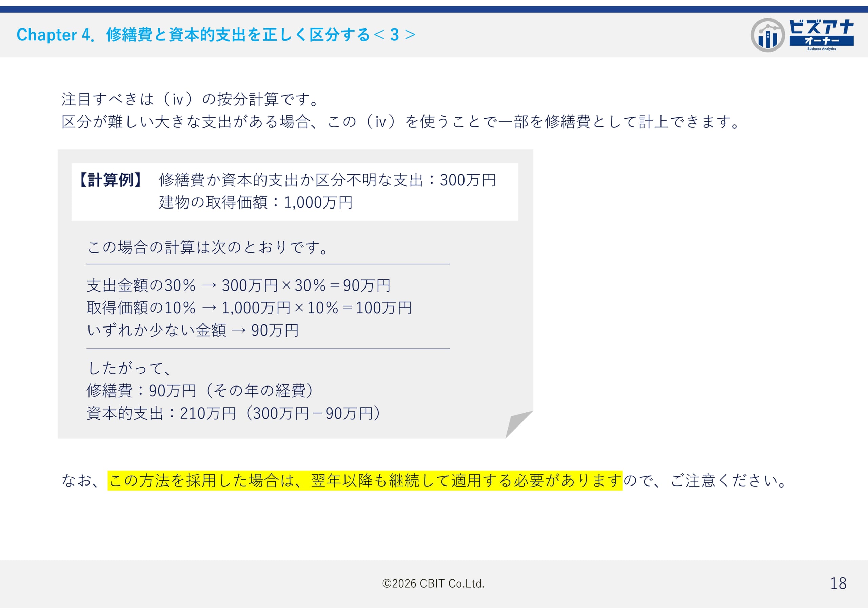Click the line starting 注目すべきは
868x614 pixels.
coord(191,99)
